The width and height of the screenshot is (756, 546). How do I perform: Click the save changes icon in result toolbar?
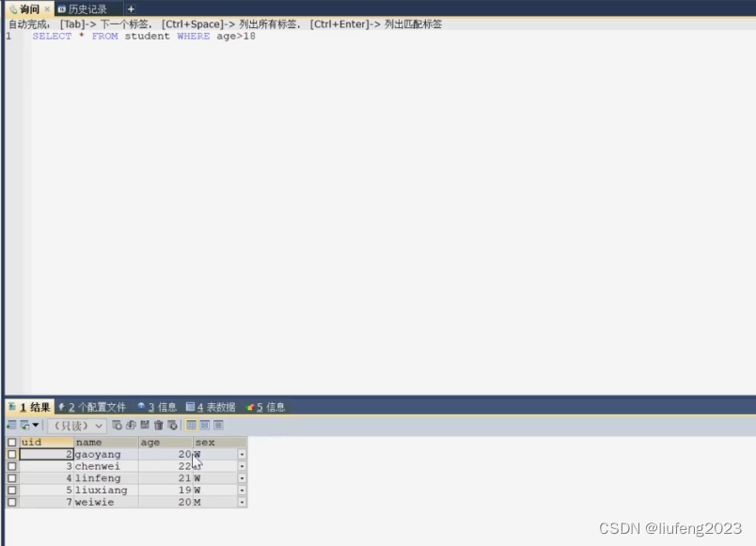coord(145,425)
